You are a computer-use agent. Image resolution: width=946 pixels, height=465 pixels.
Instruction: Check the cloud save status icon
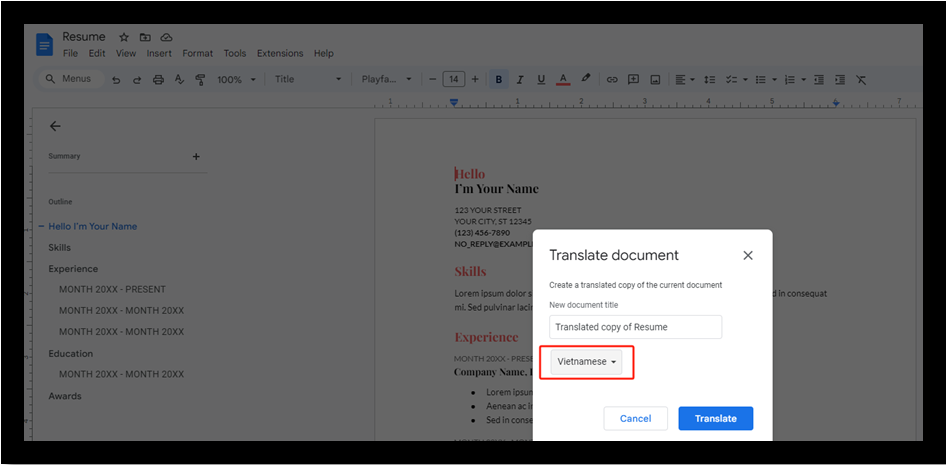click(166, 37)
